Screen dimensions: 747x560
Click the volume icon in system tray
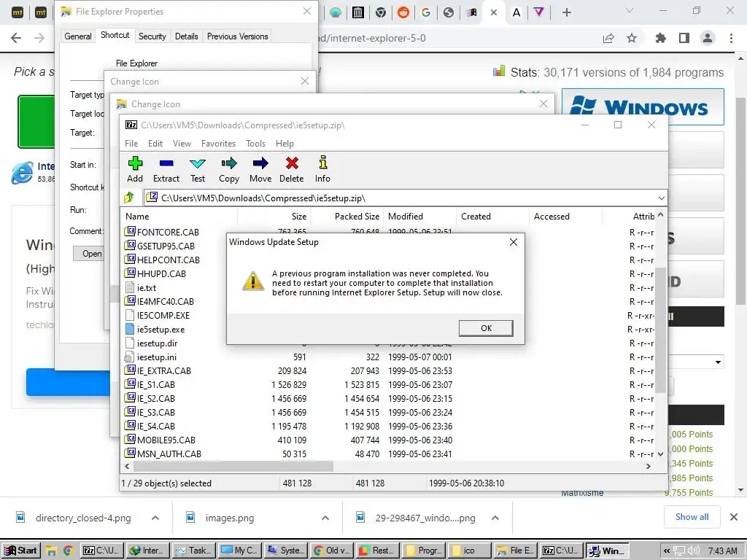coord(693,551)
